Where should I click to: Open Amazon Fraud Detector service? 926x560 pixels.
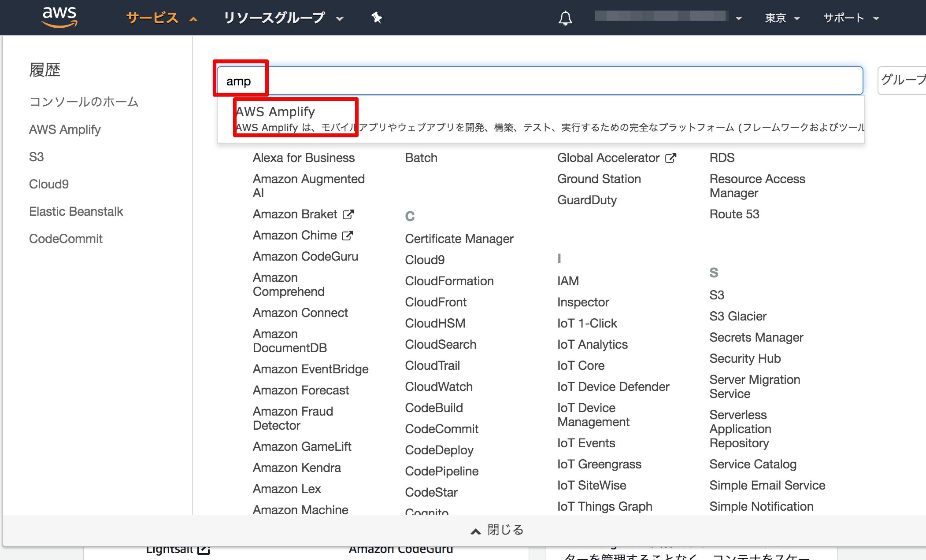click(293, 418)
